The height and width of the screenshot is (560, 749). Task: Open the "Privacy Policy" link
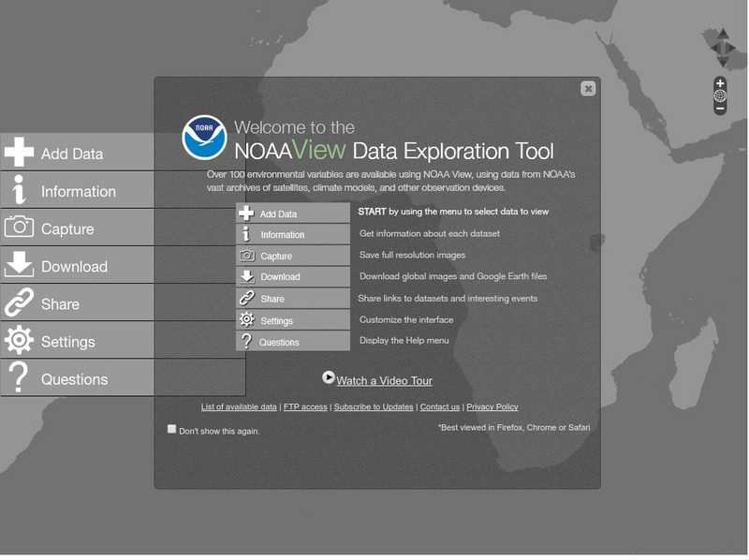click(492, 407)
